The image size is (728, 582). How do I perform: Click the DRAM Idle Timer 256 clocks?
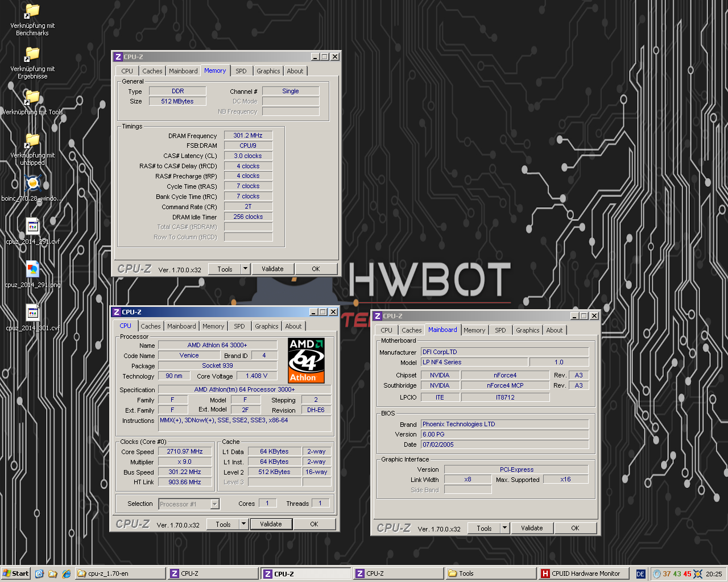(x=248, y=217)
